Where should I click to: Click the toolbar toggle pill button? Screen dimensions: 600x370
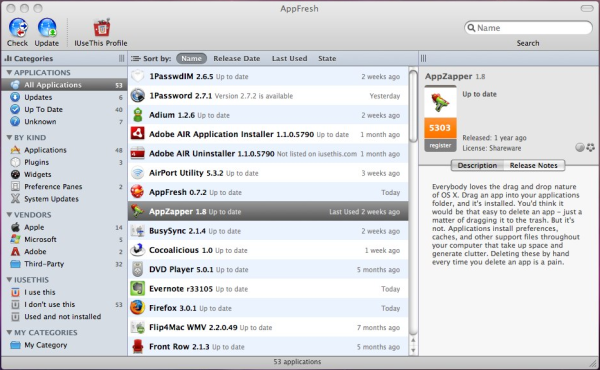coord(587,8)
